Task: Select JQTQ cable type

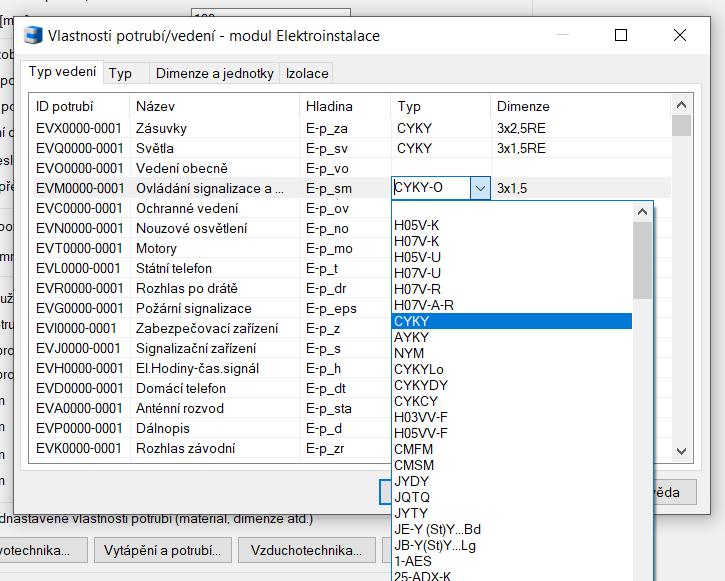Action: click(x=511, y=497)
